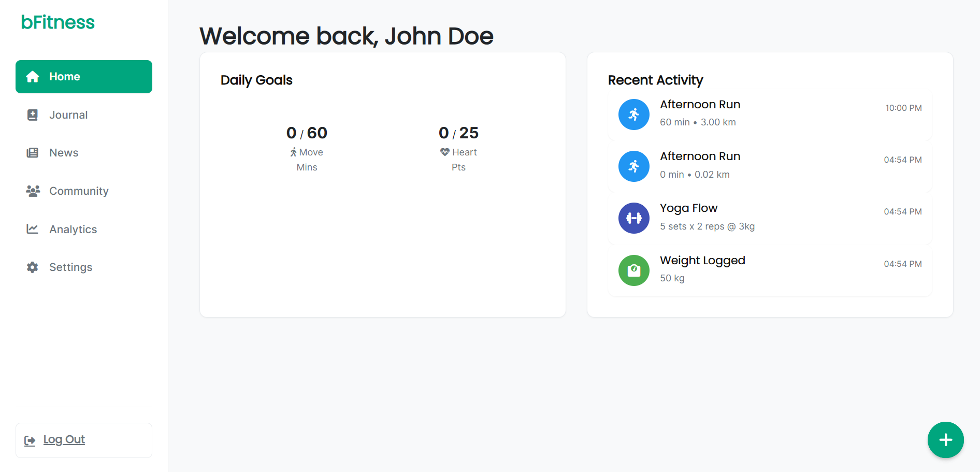Select the Home icon in sidebar
Screen dimensions: 980x472
click(x=33, y=76)
